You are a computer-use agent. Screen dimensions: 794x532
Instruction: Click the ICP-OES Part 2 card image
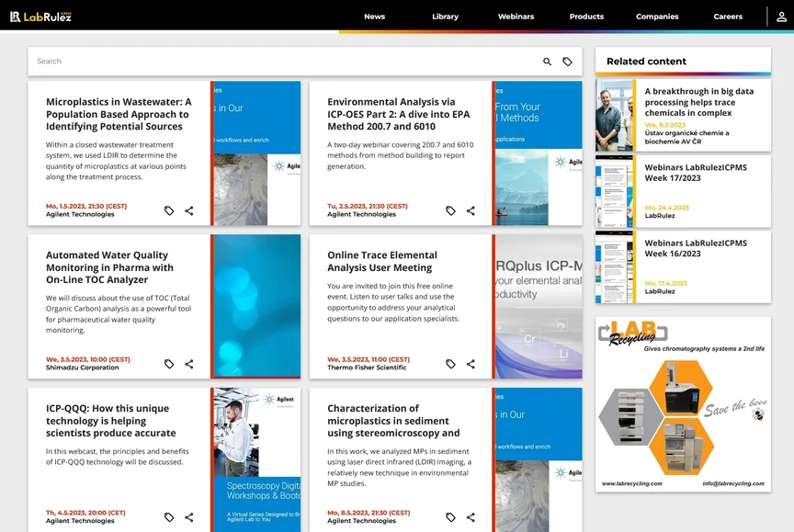tap(539, 153)
